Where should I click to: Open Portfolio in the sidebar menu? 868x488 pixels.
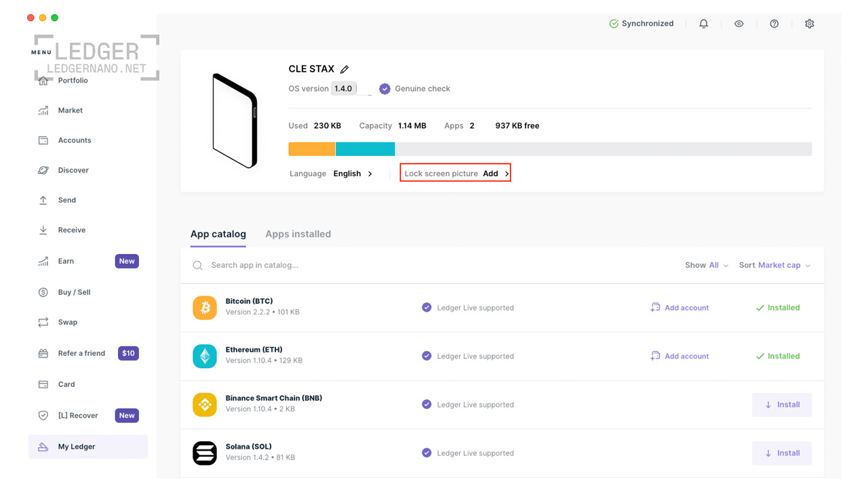coord(73,81)
